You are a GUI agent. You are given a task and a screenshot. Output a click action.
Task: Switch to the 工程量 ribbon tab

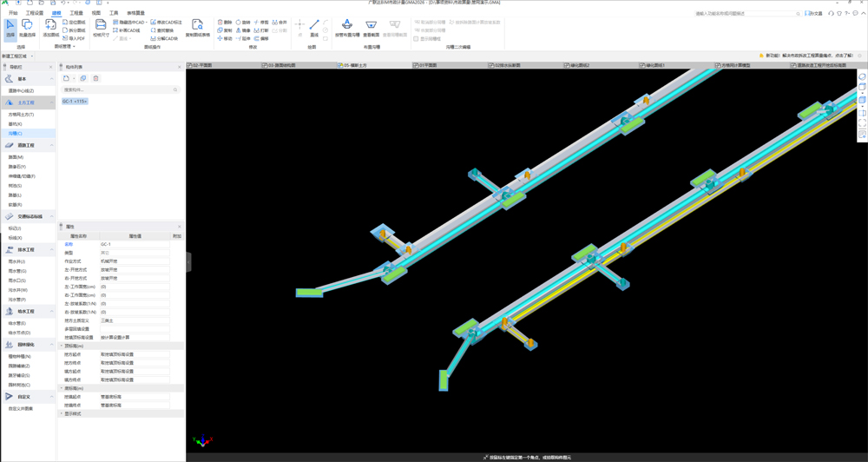76,13
